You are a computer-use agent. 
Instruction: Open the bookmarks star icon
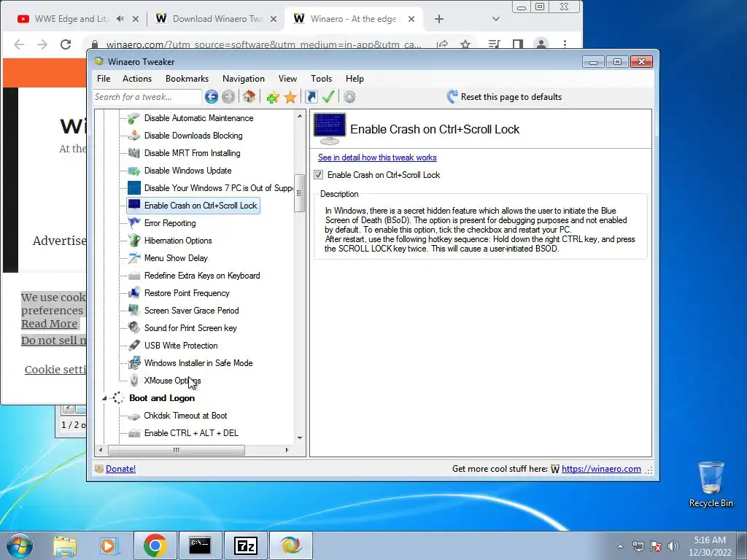(x=290, y=97)
